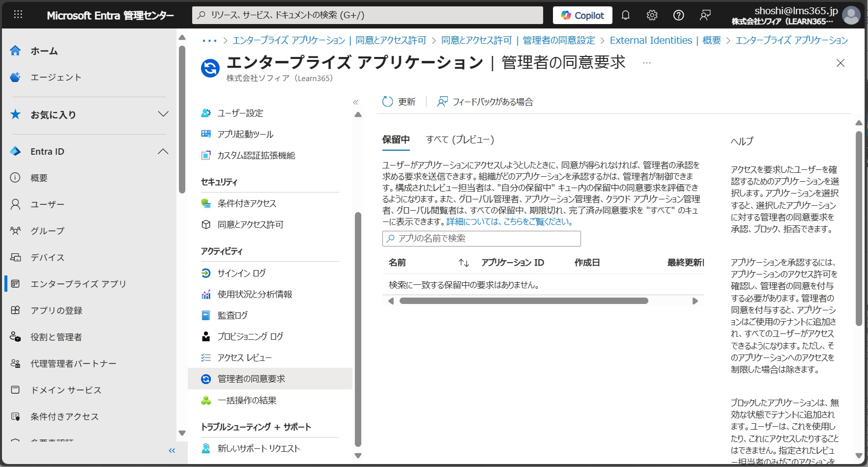Close the enterprise applications blade

840,63
